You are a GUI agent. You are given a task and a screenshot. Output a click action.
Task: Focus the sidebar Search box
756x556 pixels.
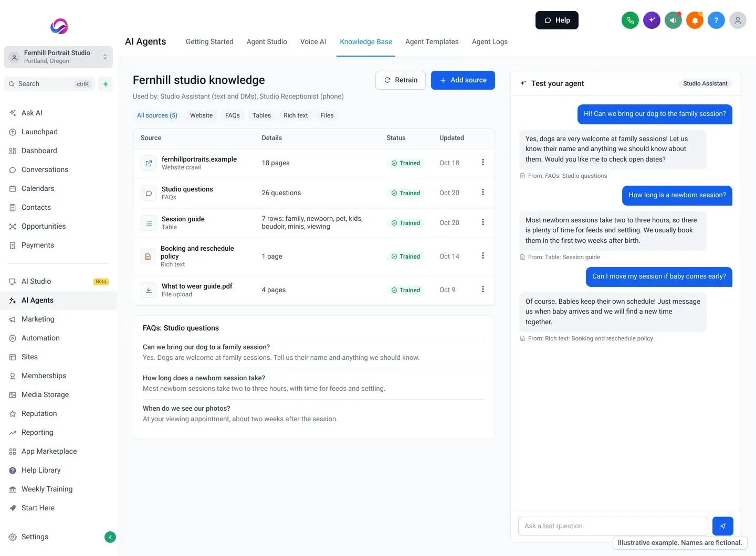click(x=50, y=84)
